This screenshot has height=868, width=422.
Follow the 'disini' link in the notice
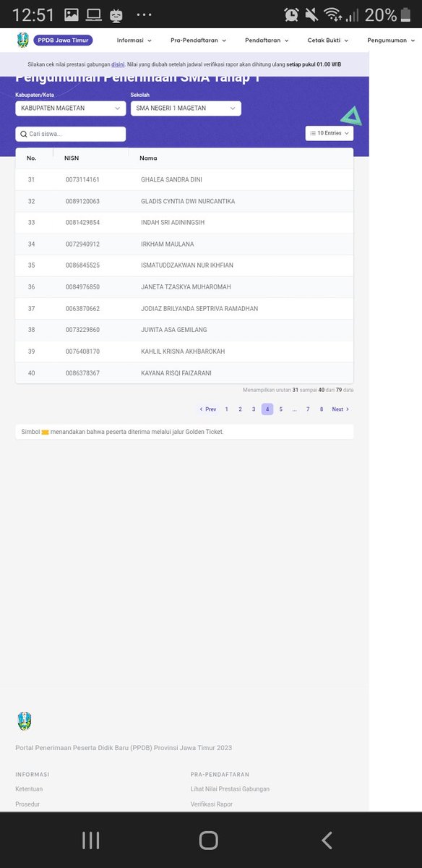118,64
